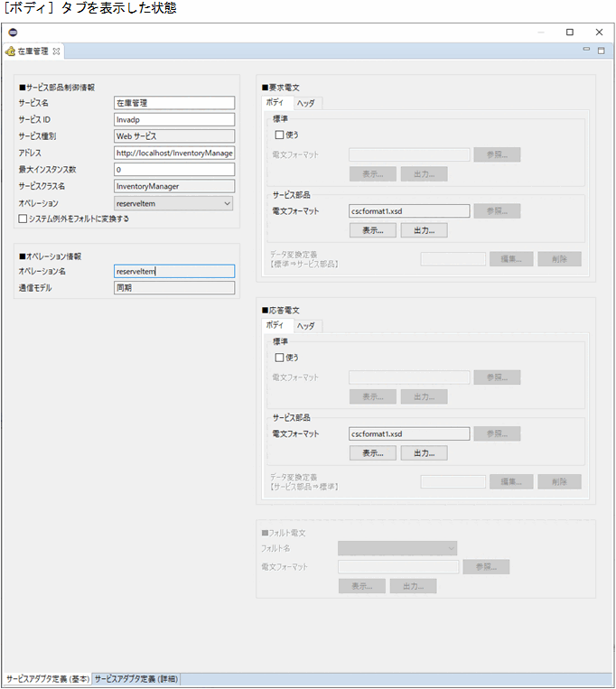The image size is (616, 689).
Task: Click the 通信モデル field showing 同期
Action: click(x=174, y=288)
